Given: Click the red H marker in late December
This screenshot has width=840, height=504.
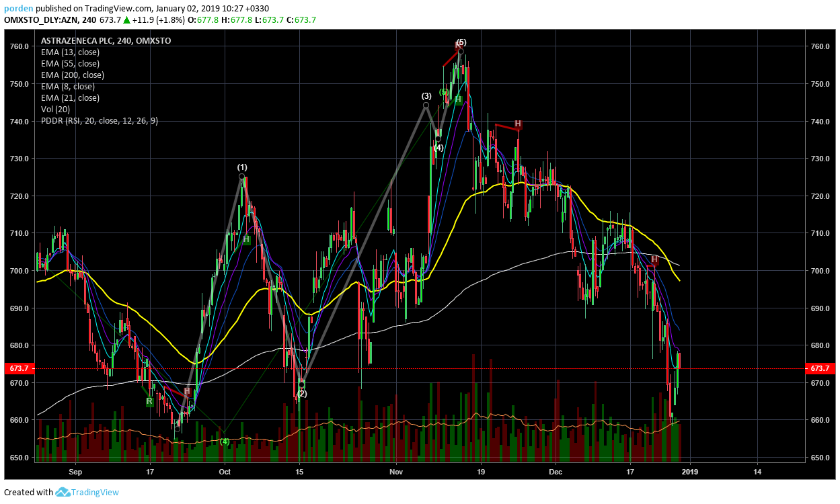Looking at the screenshot, I should pyautogui.click(x=654, y=259).
